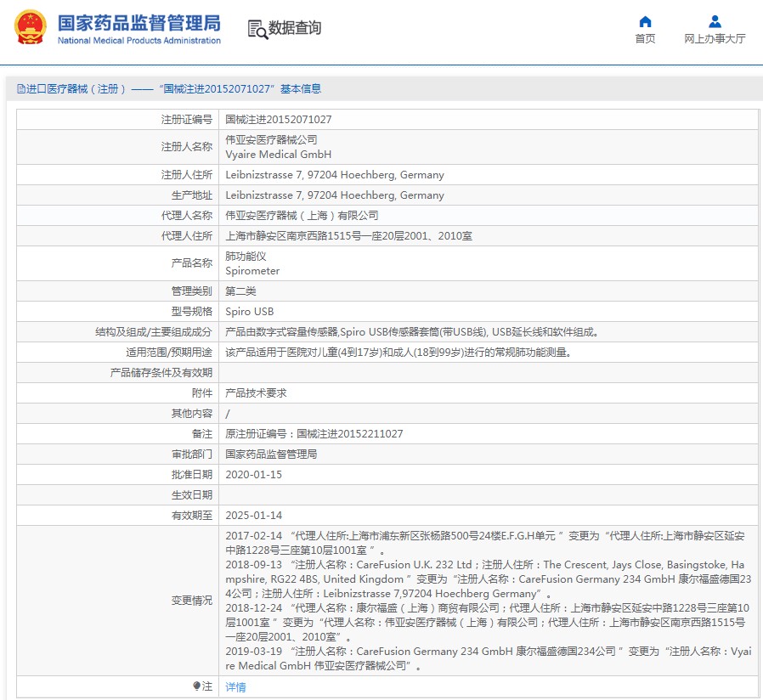The height and width of the screenshot is (700, 763).
Task: Click the Vyaire Medical GmbH text
Action: click(279, 155)
